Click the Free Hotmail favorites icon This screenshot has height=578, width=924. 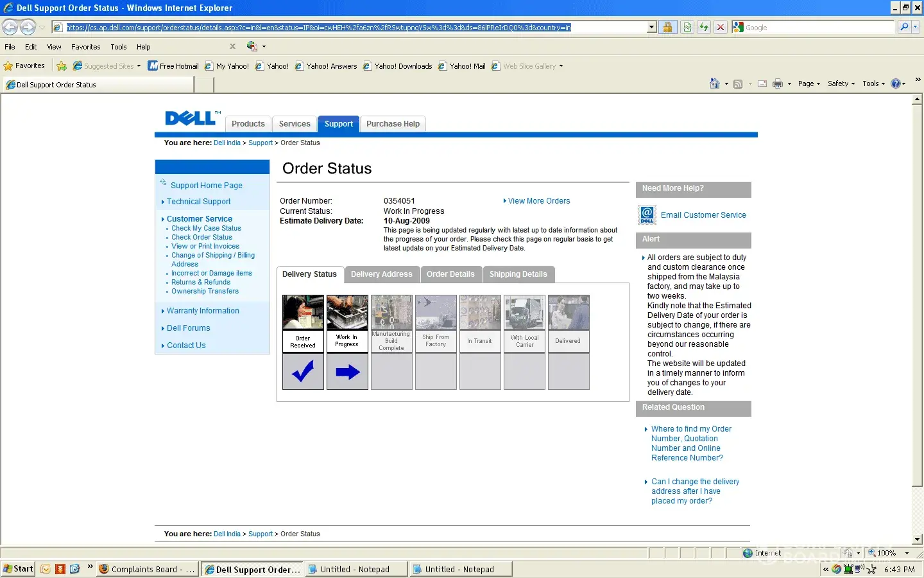point(153,66)
